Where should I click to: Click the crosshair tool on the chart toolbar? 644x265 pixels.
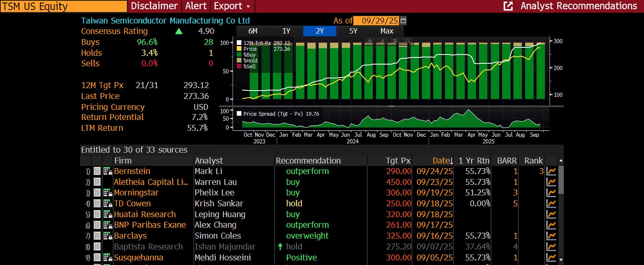coord(370,41)
